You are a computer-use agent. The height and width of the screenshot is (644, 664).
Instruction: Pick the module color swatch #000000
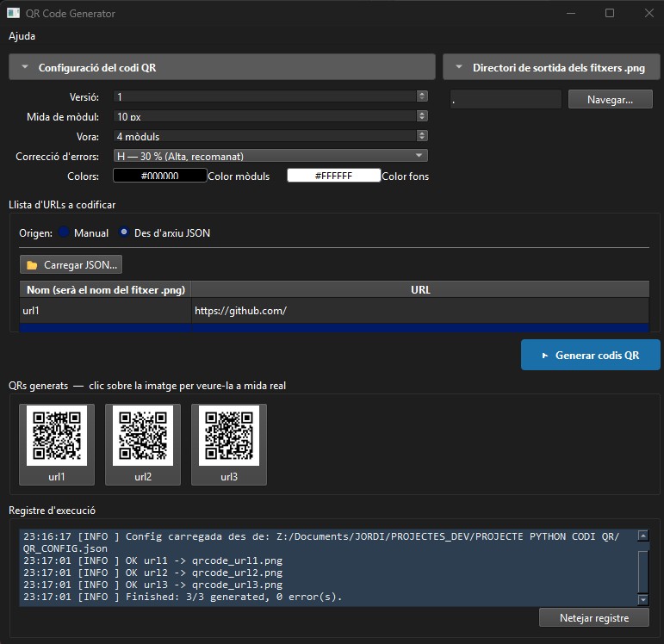point(159,176)
